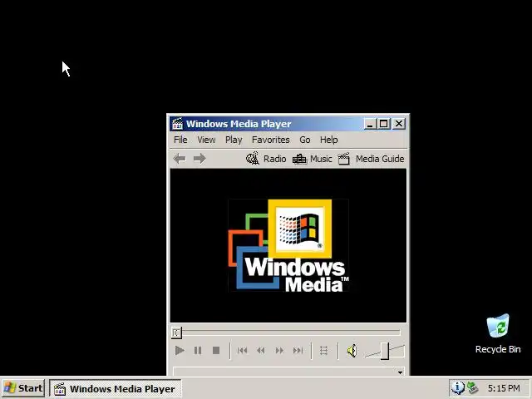The height and width of the screenshot is (399, 532).
Task: Click the network tray icon
Action: [x=472, y=387]
